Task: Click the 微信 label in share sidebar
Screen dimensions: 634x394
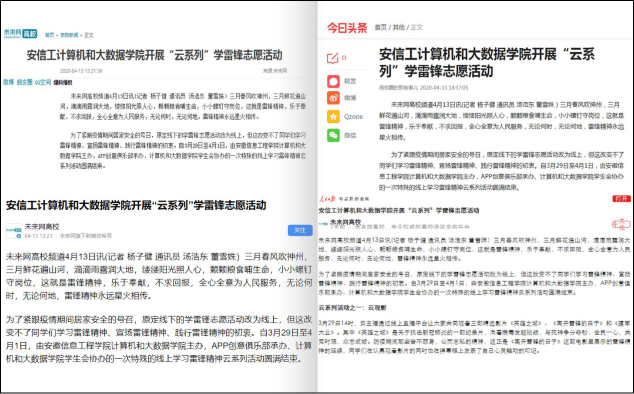Action: click(350, 135)
